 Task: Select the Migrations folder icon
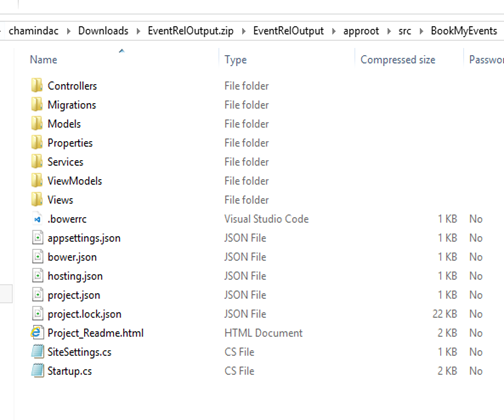[37, 105]
